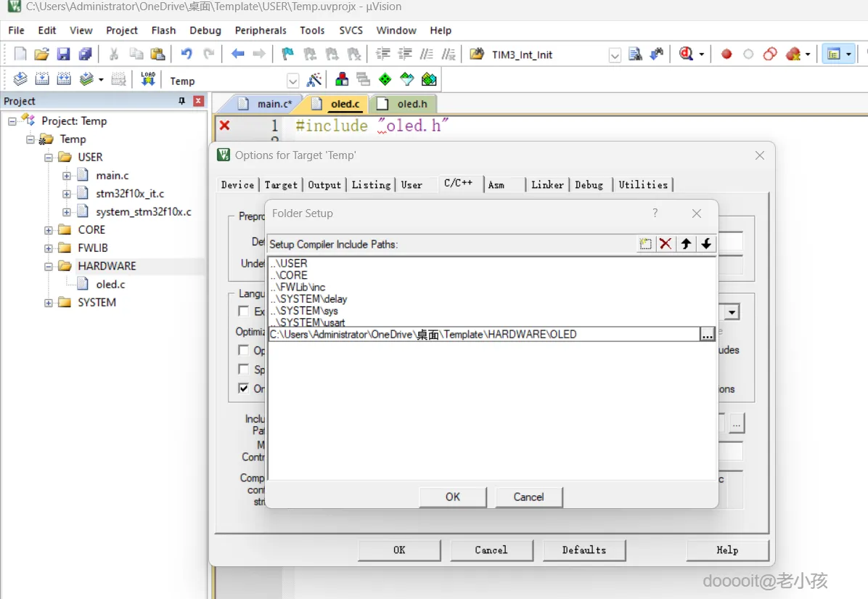Switch to the Linker tab

pyautogui.click(x=547, y=185)
